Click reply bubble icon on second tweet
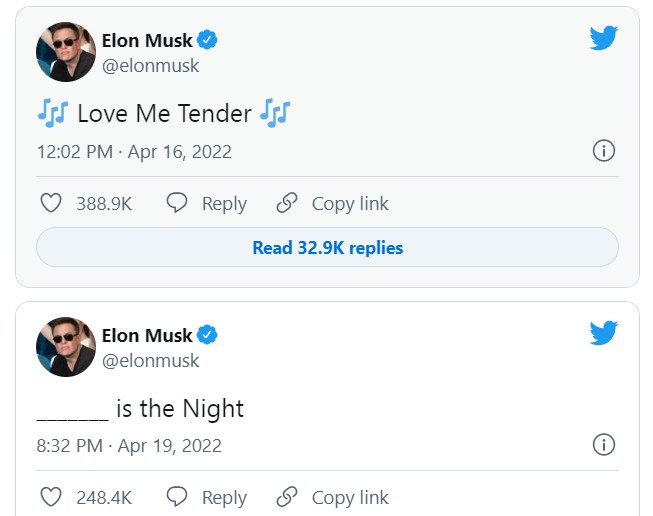653x516 pixels. [177, 497]
